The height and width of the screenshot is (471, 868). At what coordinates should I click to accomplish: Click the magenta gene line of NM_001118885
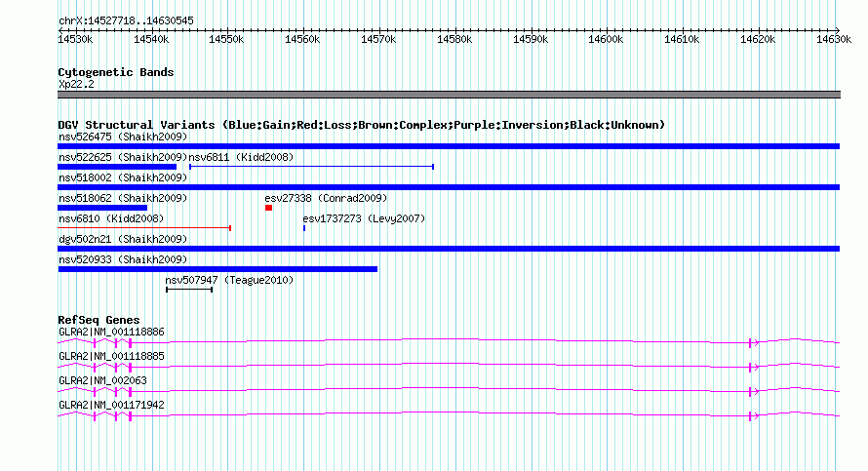449,367
